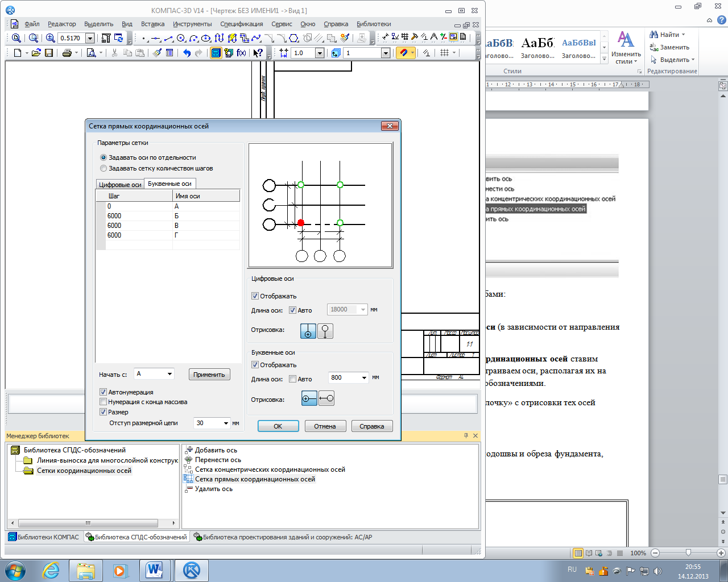
Task: Click the Zoom in magnifier toolbar icon
Action: (x=51, y=38)
